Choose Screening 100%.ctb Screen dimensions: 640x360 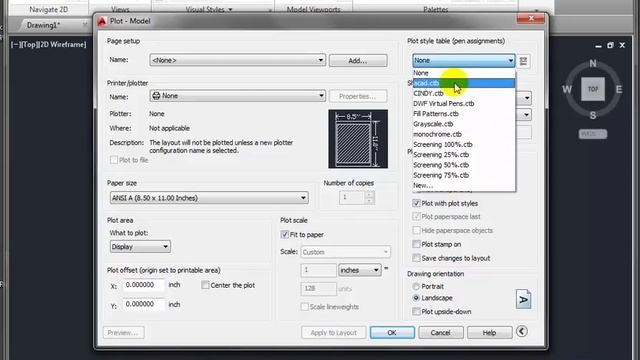click(464, 144)
